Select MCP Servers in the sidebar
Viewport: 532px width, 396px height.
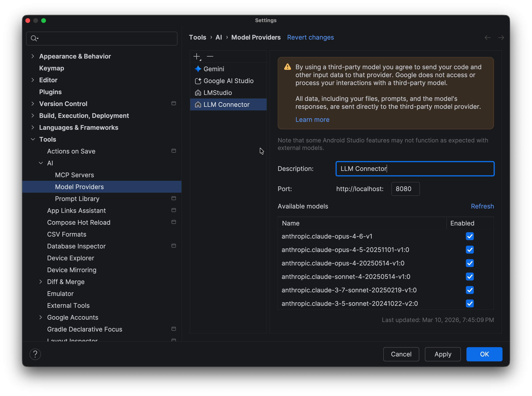(74, 175)
